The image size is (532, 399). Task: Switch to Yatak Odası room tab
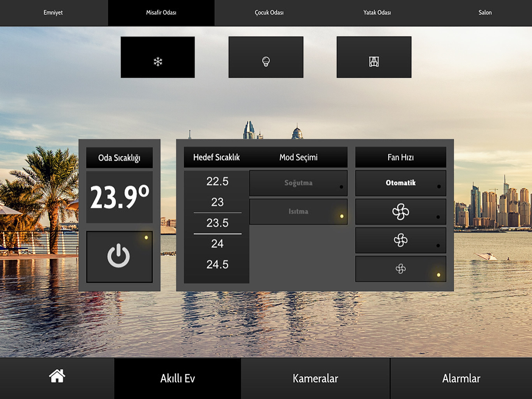pyautogui.click(x=377, y=13)
